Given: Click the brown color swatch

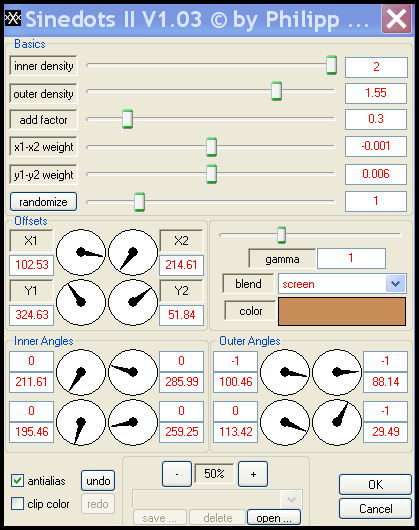Looking at the screenshot, I should tap(342, 311).
